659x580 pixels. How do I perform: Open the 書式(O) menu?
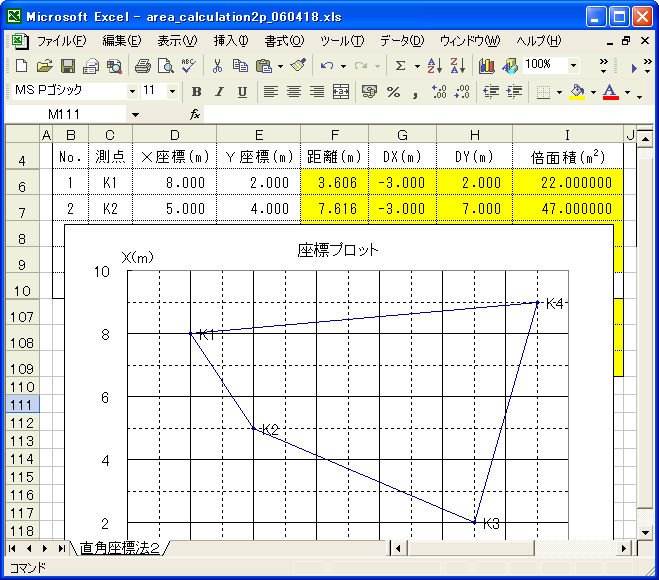[284, 41]
